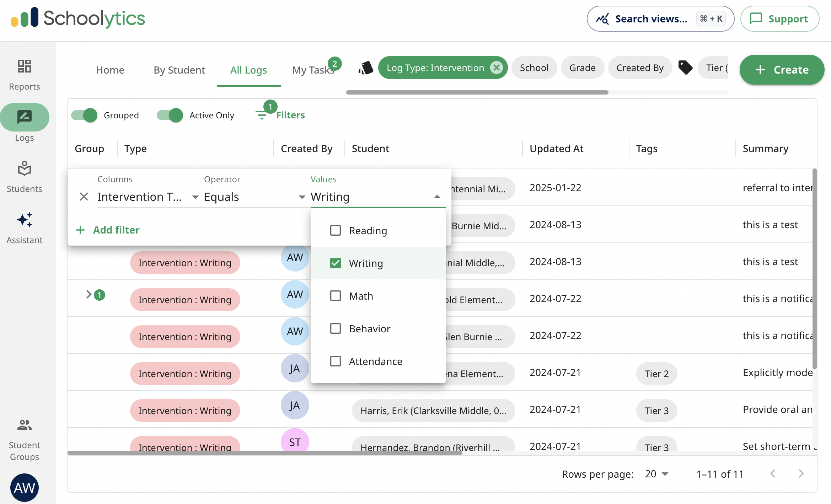
Task: Click the table vertical scrollbar
Action: [815, 269]
